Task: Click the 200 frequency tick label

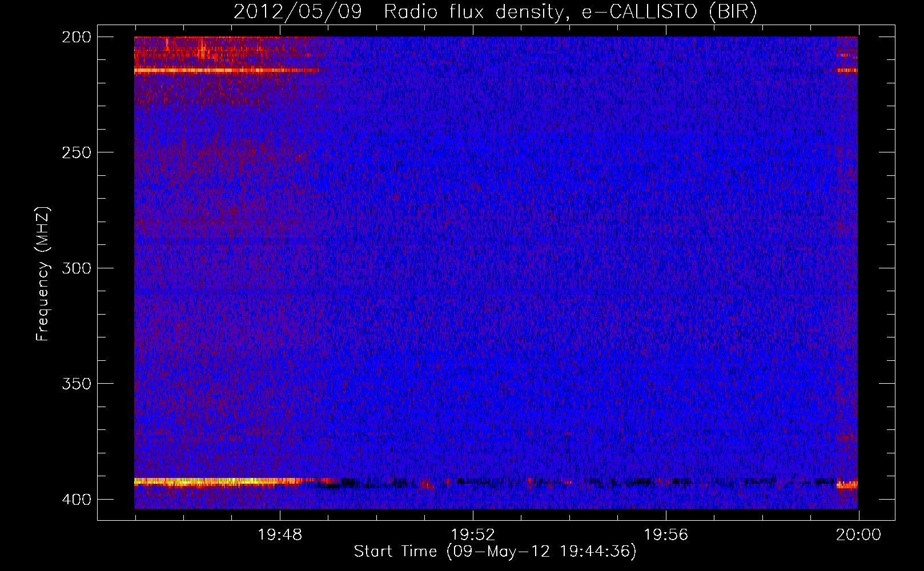Action: (76, 37)
